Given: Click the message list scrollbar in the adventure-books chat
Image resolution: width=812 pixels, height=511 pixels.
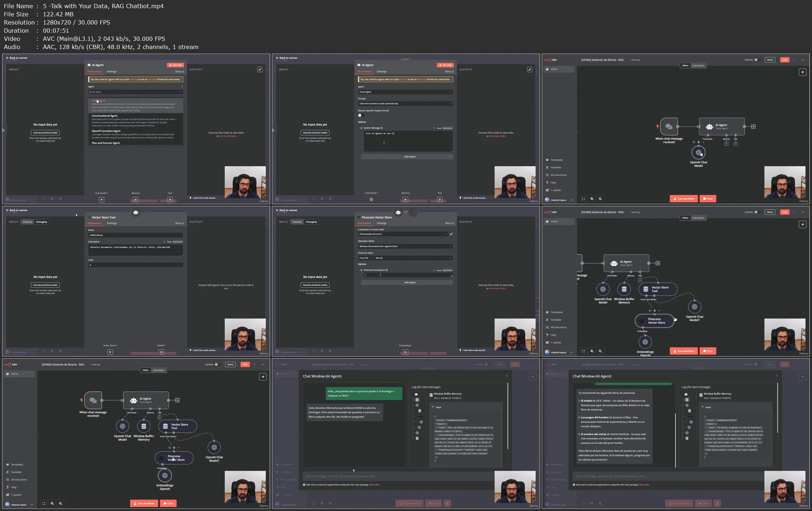Looking at the screenshot, I should point(675,440).
